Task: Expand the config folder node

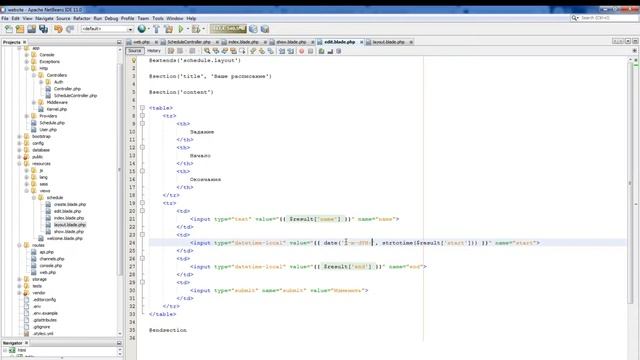Action: [19, 143]
